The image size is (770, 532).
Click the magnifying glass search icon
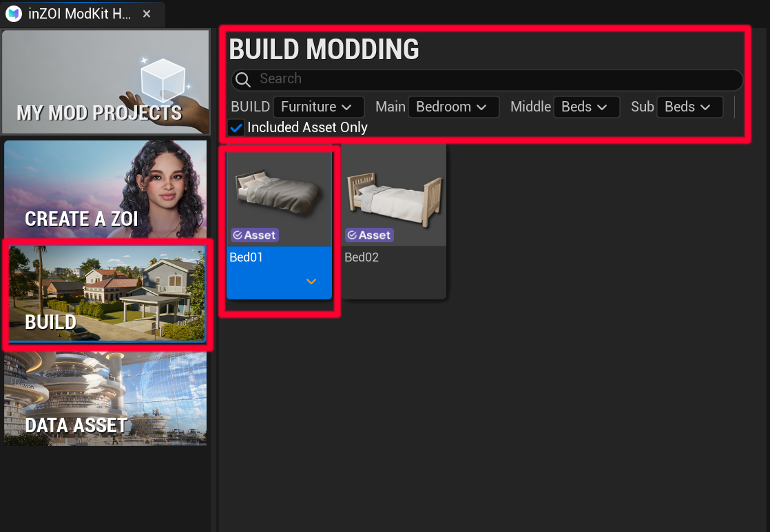(x=243, y=79)
